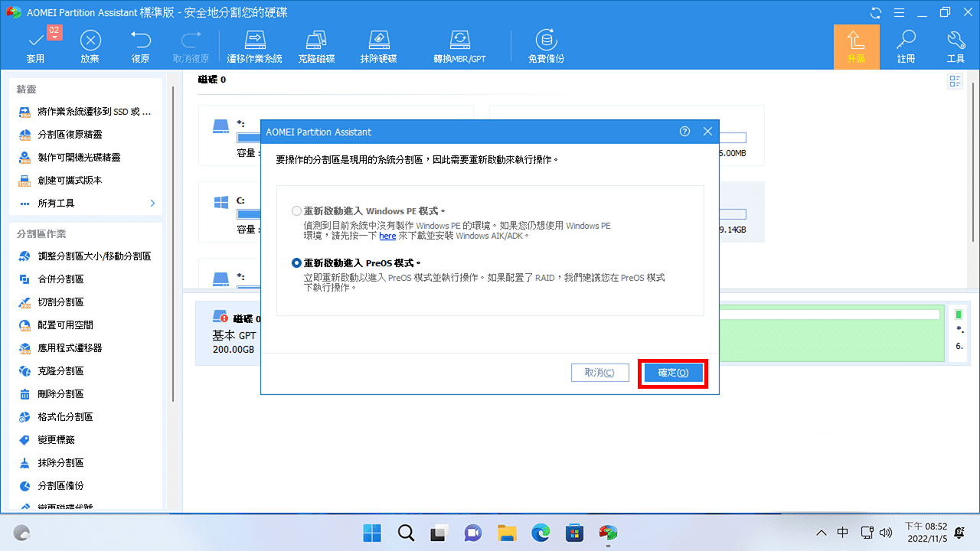Open Register (註冊) in the toolbar
Image resolution: width=980 pixels, height=551 pixels.
click(x=906, y=46)
